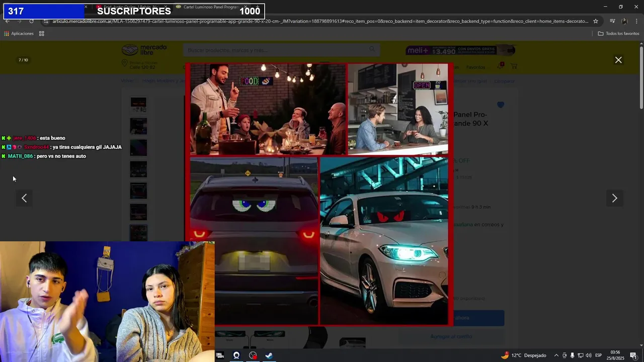Open the clock showing 03:56
The height and width of the screenshot is (362, 644).
click(615, 355)
